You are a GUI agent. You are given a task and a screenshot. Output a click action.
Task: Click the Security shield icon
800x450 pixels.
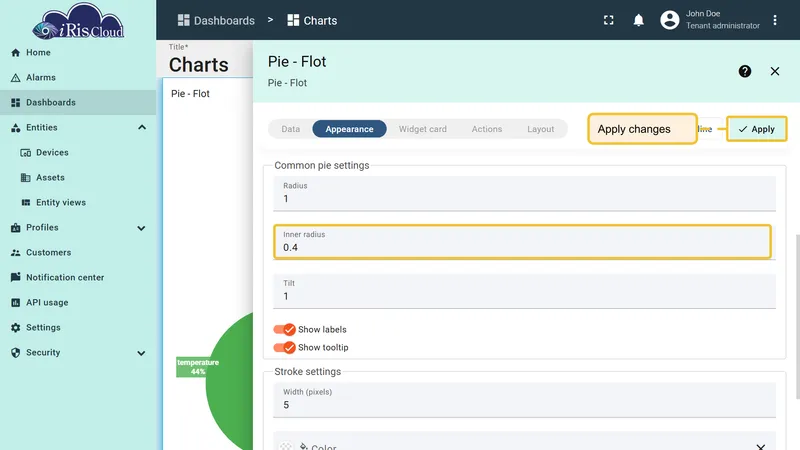pos(15,353)
